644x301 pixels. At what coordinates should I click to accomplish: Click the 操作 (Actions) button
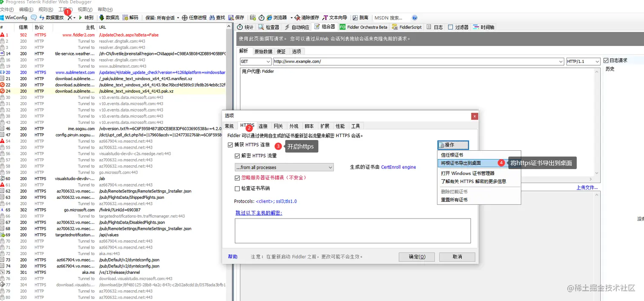[453, 145]
